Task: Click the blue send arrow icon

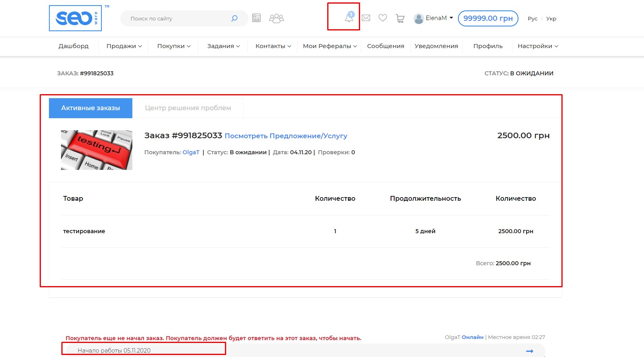Action: [x=529, y=351]
